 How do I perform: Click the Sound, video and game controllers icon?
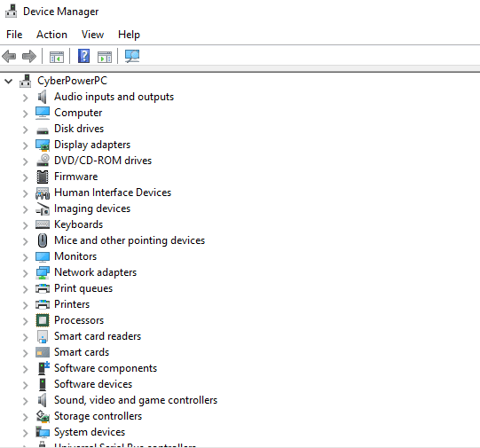click(43, 400)
